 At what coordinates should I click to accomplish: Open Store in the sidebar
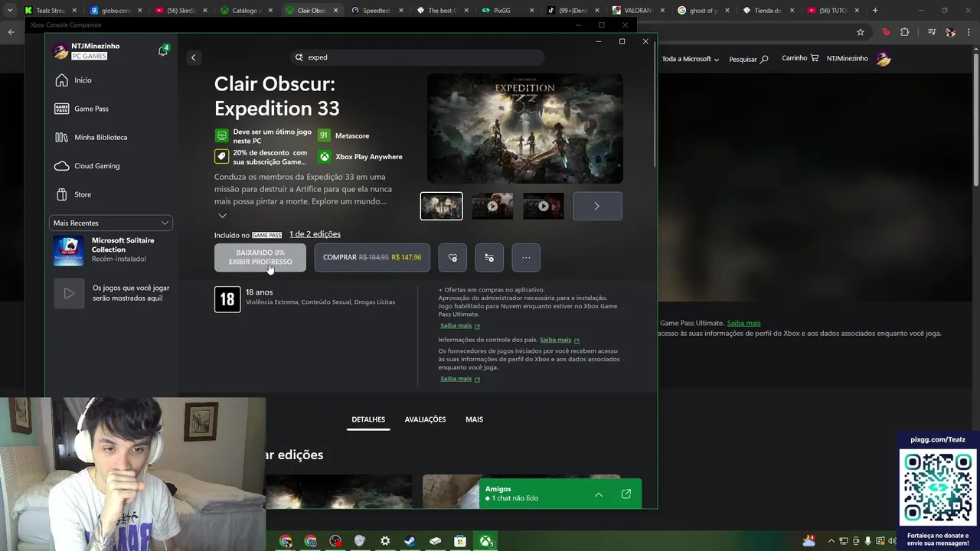[x=111, y=194]
